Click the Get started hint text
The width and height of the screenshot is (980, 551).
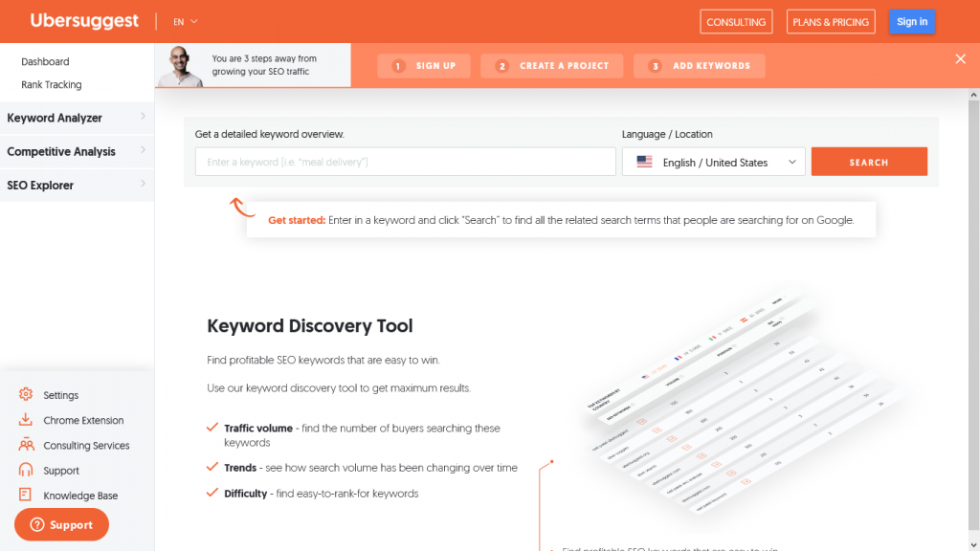coord(561,220)
